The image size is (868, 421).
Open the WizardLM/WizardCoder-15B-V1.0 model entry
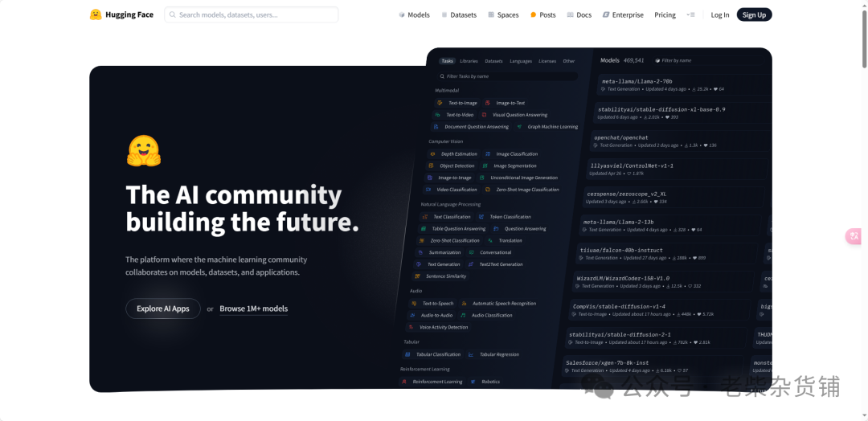tap(663, 281)
